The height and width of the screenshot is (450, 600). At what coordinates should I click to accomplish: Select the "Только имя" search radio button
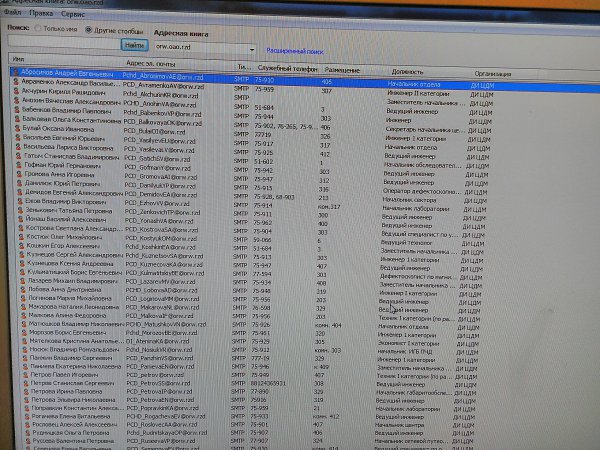[40, 29]
